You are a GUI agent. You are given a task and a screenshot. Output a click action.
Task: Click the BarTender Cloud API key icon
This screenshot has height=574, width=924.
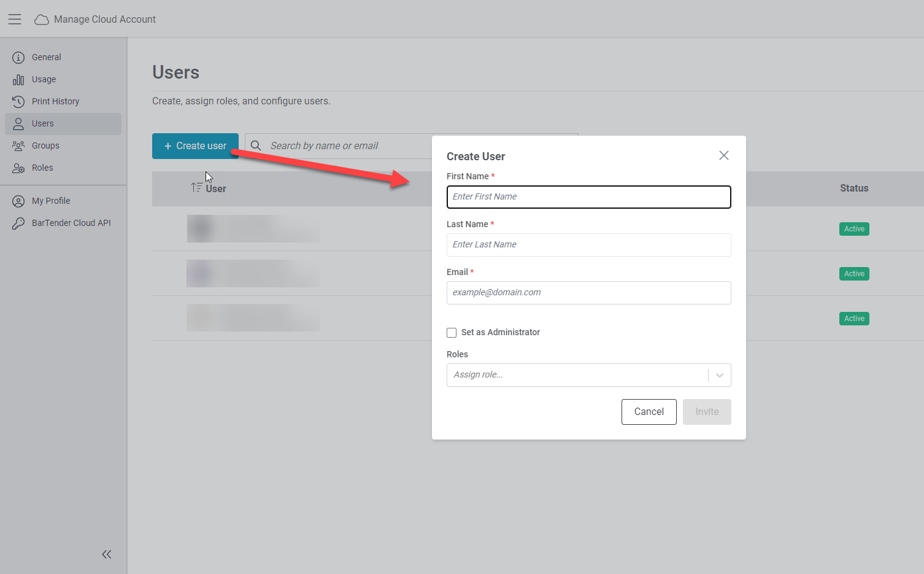pos(18,223)
